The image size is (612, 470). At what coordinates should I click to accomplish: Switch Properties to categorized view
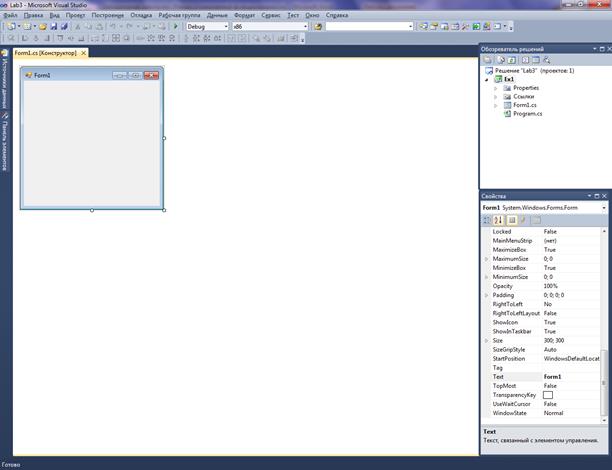coord(487,220)
